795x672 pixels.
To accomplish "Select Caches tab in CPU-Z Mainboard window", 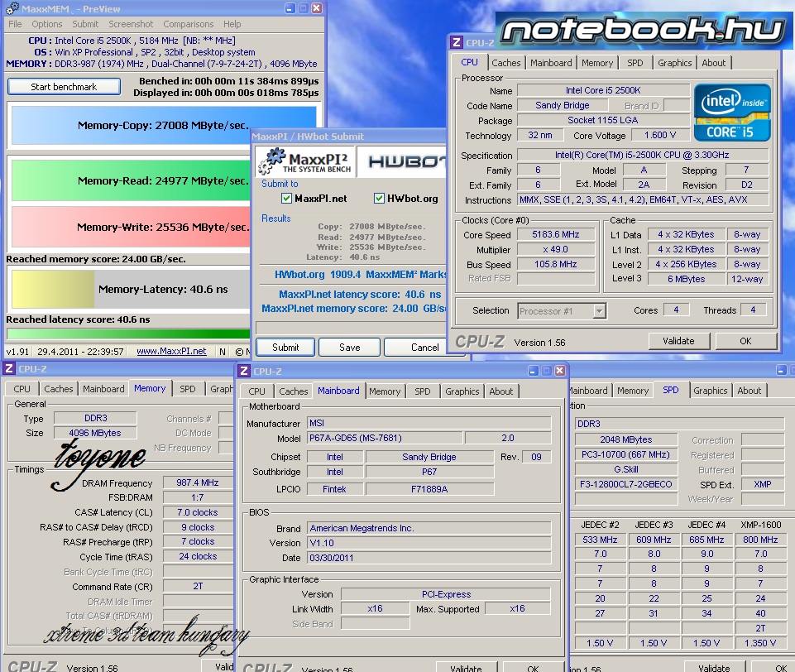I will 293,391.
